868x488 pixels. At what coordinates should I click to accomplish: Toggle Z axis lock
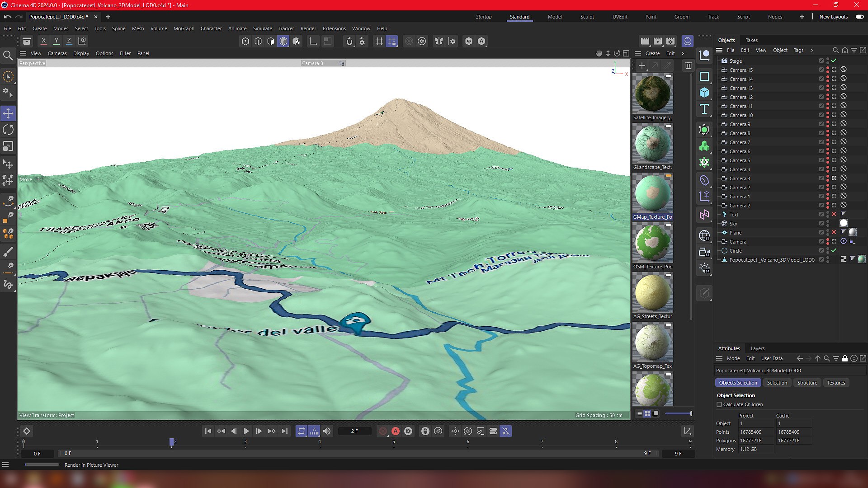(69, 41)
